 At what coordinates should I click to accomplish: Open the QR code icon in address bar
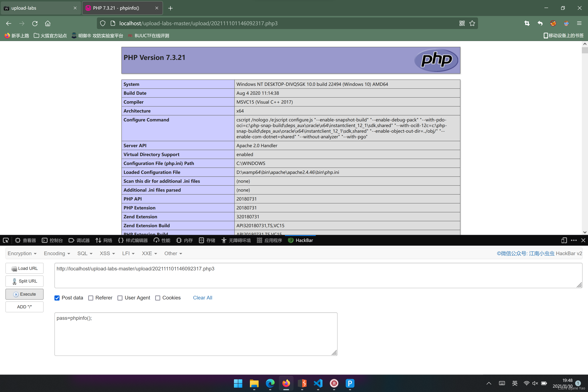tap(462, 23)
